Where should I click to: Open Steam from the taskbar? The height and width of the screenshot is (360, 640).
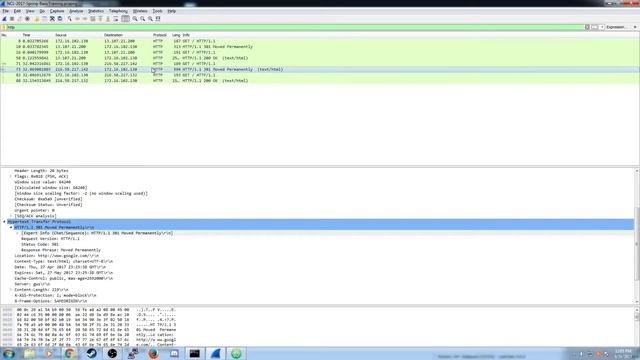pos(91,353)
